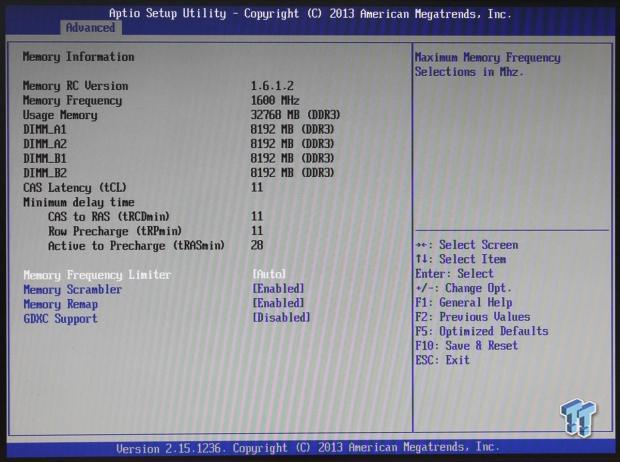The width and height of the screenshot is (620, 462).
Task: Click the Minimum delay time label
Action: click(x=79, y=202)
